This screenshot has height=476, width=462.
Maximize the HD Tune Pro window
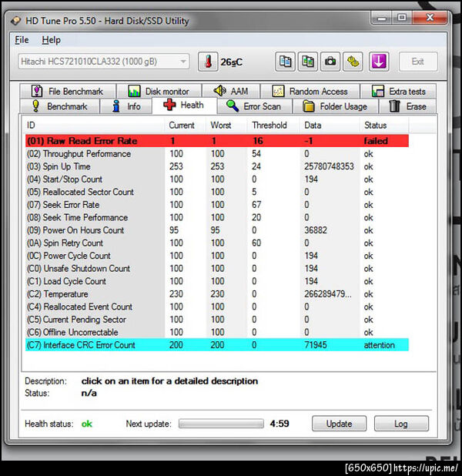tap(402, 18)
